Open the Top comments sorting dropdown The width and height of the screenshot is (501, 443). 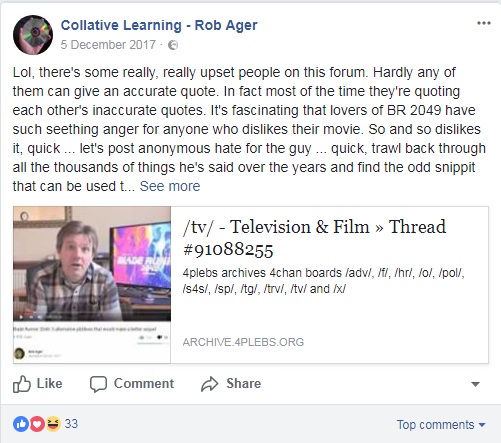point(441,425)
